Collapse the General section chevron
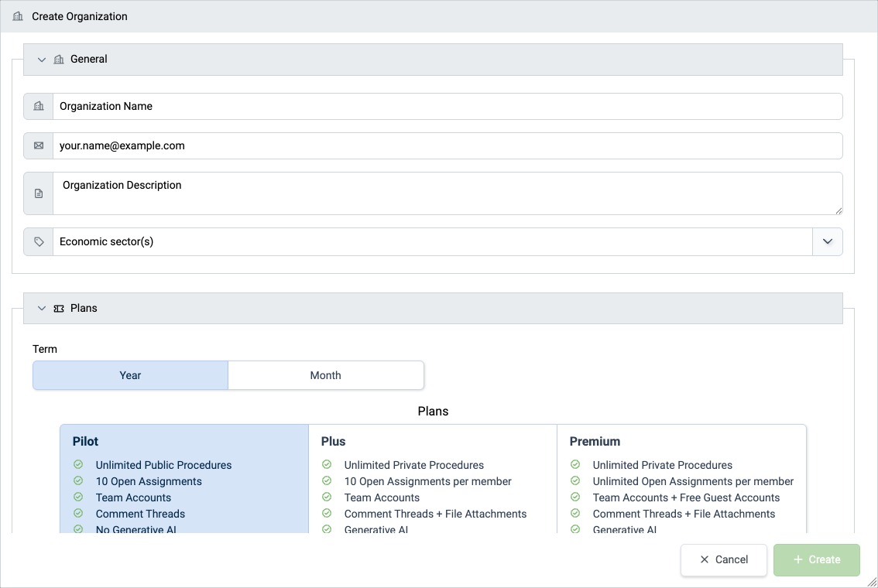Viewport: 878px width, 588px height. point(42,60)
